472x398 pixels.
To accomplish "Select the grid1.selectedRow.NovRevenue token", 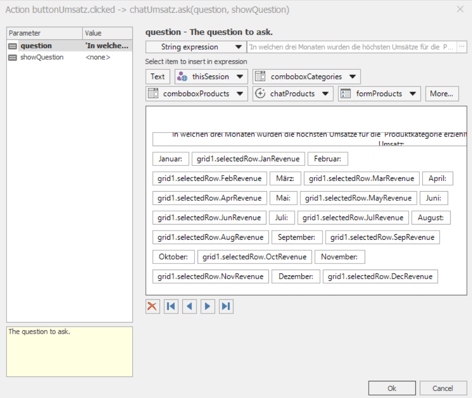I will coord(211,277).
